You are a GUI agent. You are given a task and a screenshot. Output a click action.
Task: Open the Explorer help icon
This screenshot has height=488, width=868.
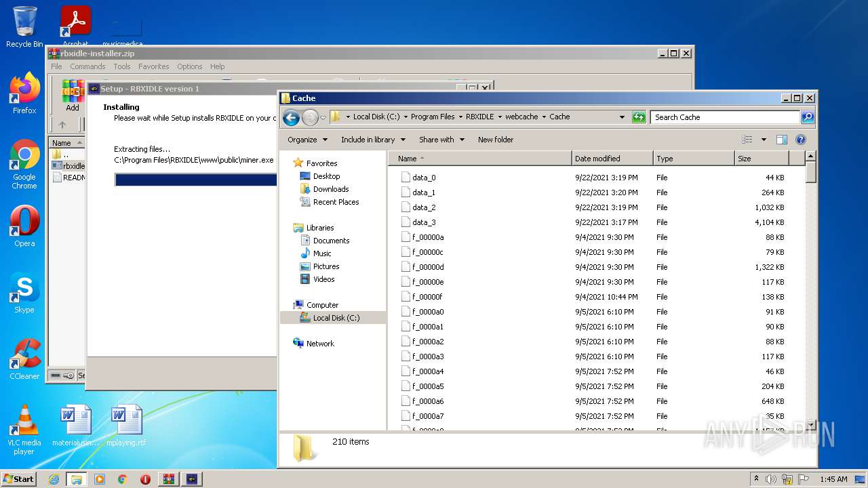tap(800, 140)
